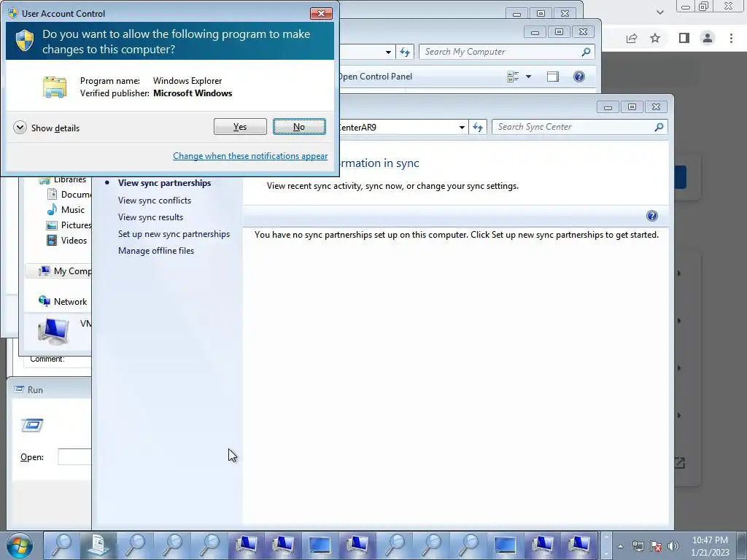Click Yes in User Account Control dialog
This screenshot has height=560, width=747.
240,127
